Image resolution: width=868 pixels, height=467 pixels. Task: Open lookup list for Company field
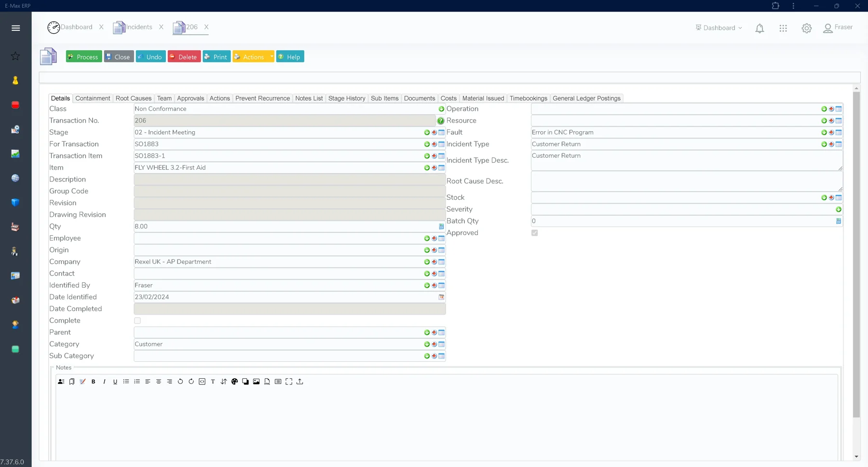pos(441,262)
